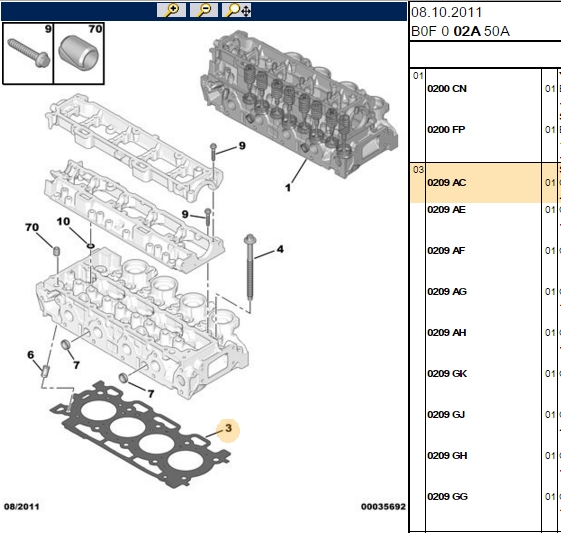Open the bolt thumbnail labeled 9

28,54
